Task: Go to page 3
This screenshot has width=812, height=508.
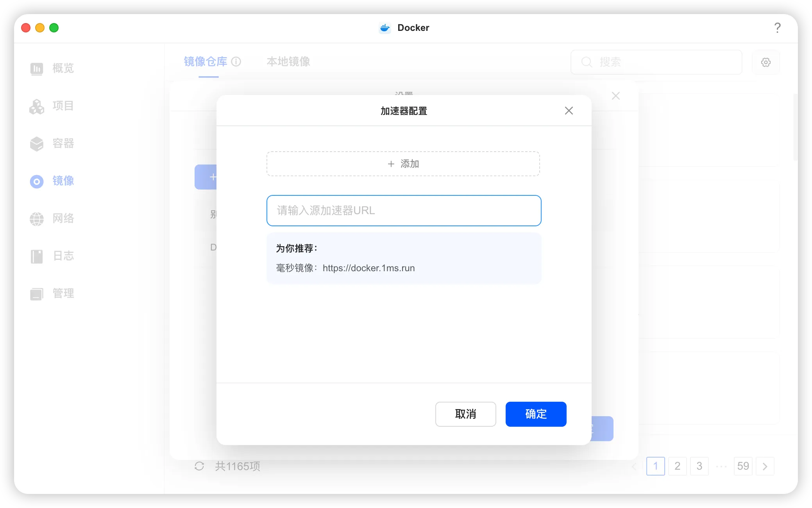Action: coord(699,466)
